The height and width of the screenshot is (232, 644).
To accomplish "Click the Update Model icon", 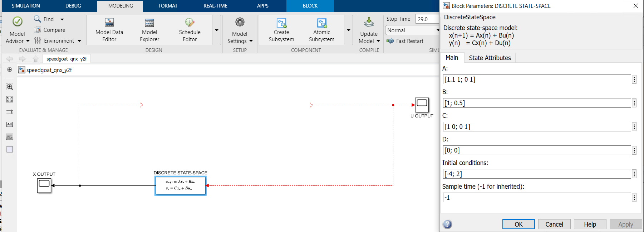I will 369,23.
